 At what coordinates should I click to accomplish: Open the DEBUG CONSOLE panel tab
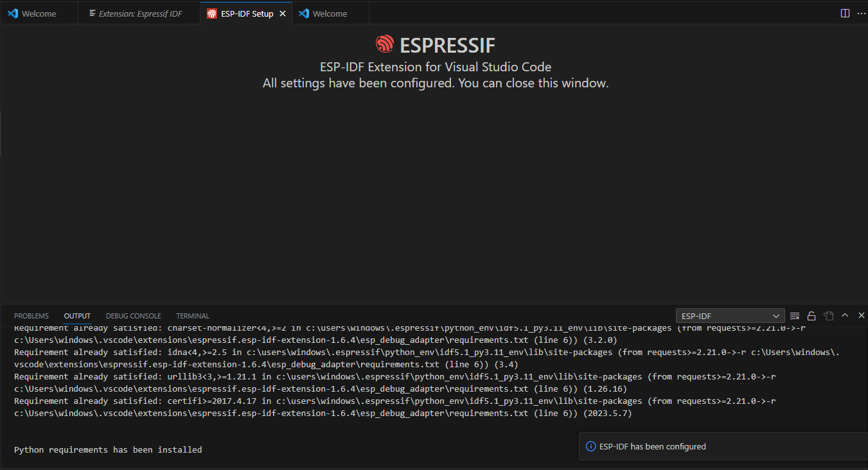click(134, 316)
